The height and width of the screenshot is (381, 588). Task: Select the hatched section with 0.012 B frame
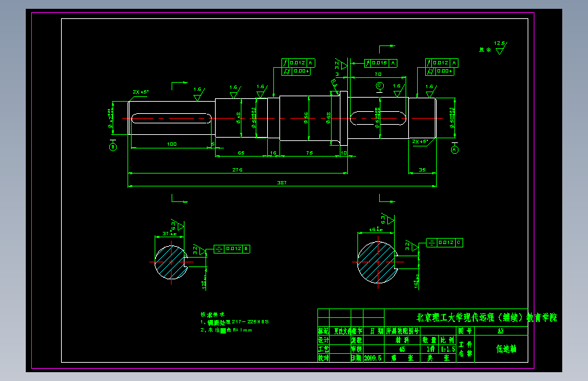pos(171,262)
